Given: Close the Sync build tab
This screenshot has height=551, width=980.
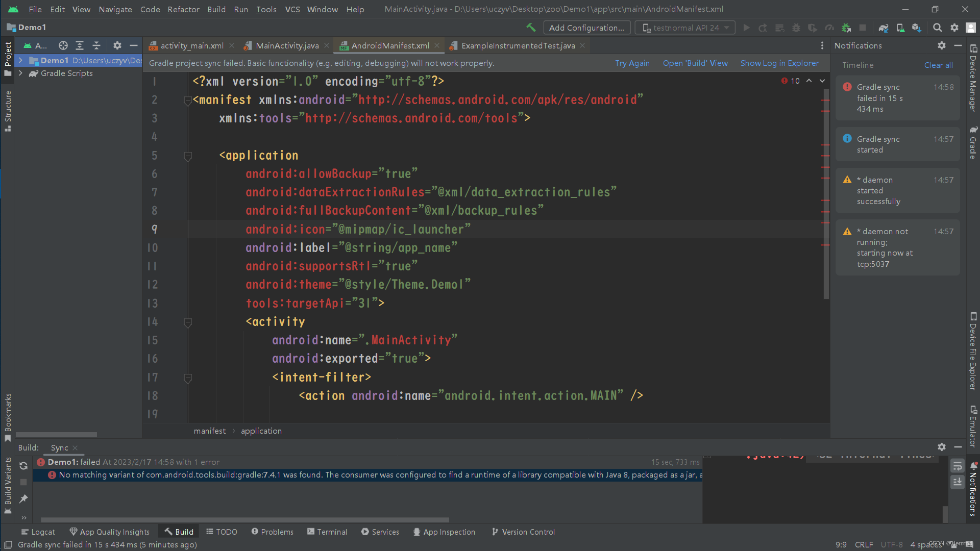Looking at the screenshot, I should [75, 447].
